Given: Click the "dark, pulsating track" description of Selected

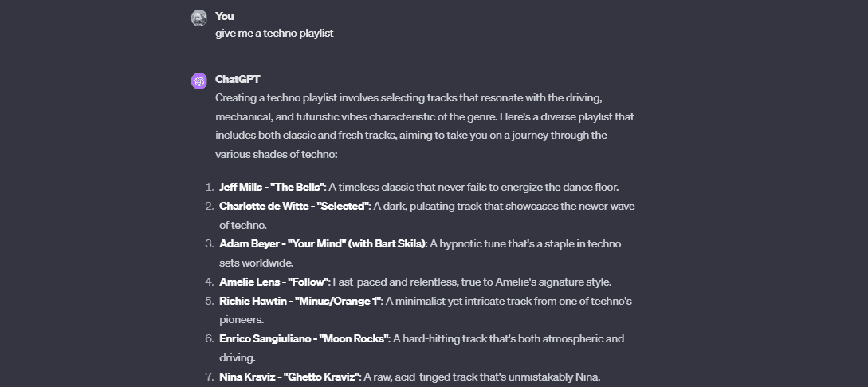Looking at the screenshot, I should pos(505,206).
